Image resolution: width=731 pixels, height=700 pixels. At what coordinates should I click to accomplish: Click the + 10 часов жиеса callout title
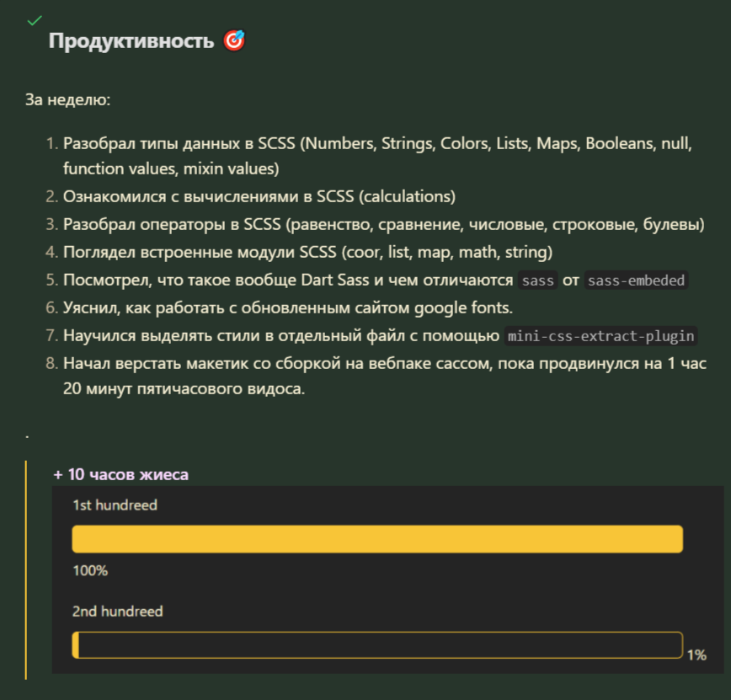pyautogui.click(x=120, y=474)
